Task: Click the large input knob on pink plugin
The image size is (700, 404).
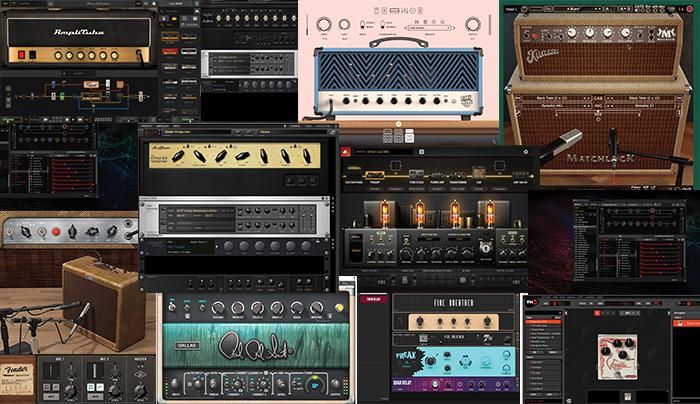Action: pos(324,24)
